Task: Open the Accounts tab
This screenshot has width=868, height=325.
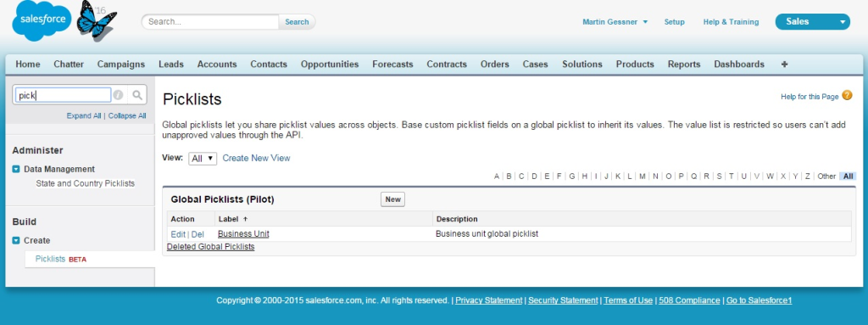Action: [217, 64]
